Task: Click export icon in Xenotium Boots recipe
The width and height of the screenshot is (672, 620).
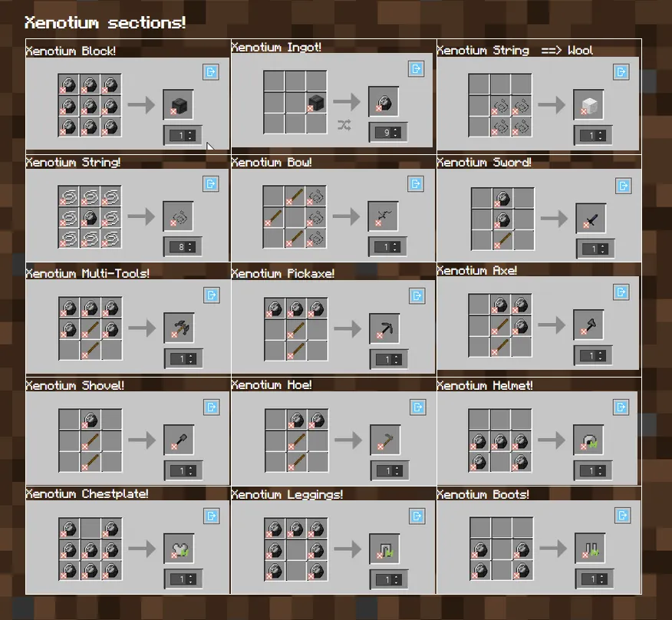Action: coord(623,516)
